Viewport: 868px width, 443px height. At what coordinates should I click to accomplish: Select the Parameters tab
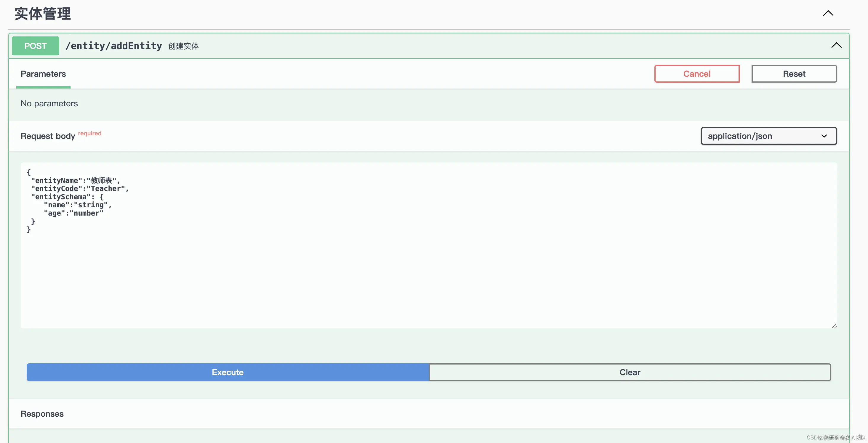pos(43,74)
